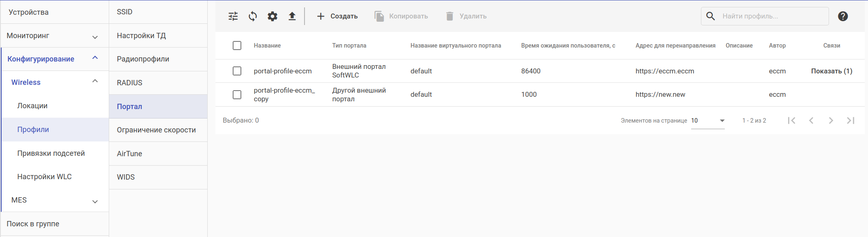Open the help question mark icon
Screen dimensions: 868x237
[x=843, y=16]
